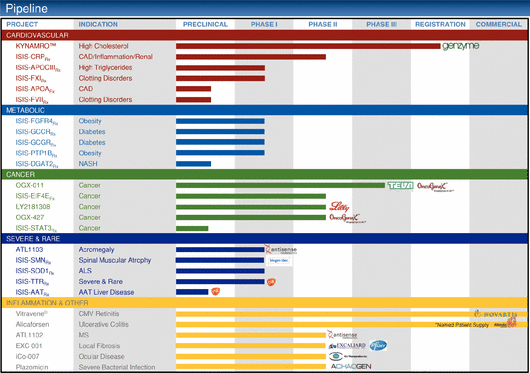Screen dimensions: 530x373
Task: Click the CARDIOVASCULAR section header
Action: [x=265, y=35]
